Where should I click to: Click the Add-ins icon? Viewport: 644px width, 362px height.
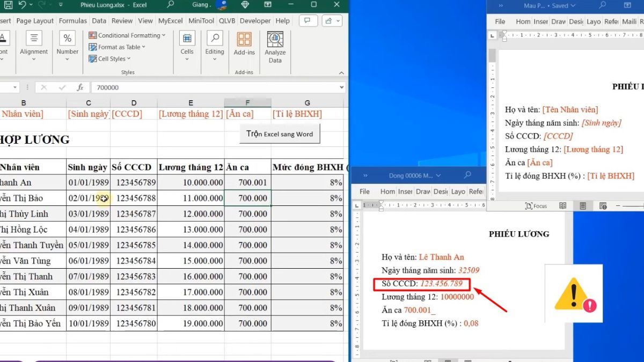tap(244, 43)
